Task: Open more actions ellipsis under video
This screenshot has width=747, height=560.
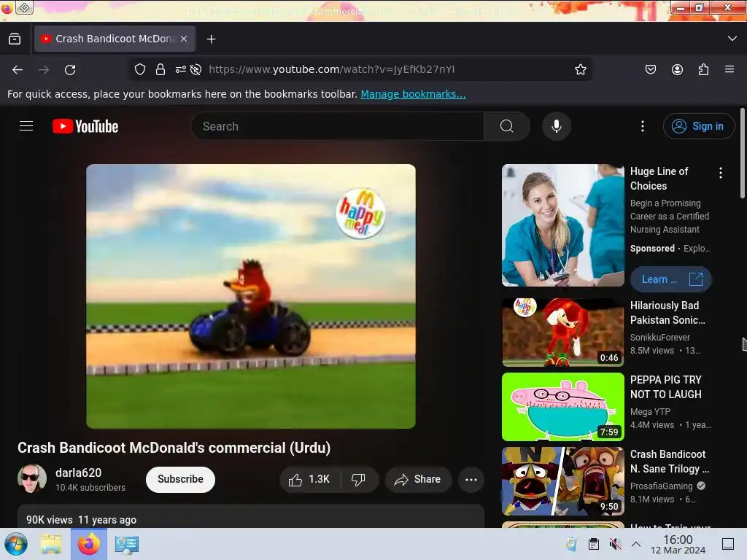Action: 471,480
